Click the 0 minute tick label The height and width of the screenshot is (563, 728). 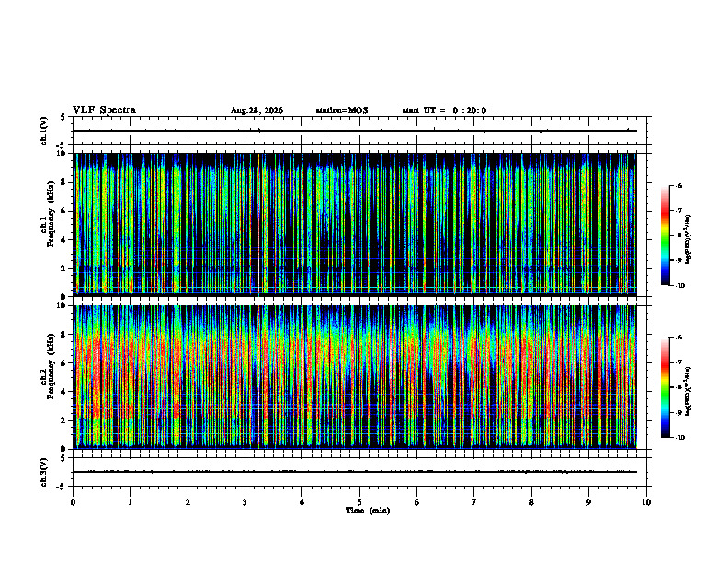73,502
